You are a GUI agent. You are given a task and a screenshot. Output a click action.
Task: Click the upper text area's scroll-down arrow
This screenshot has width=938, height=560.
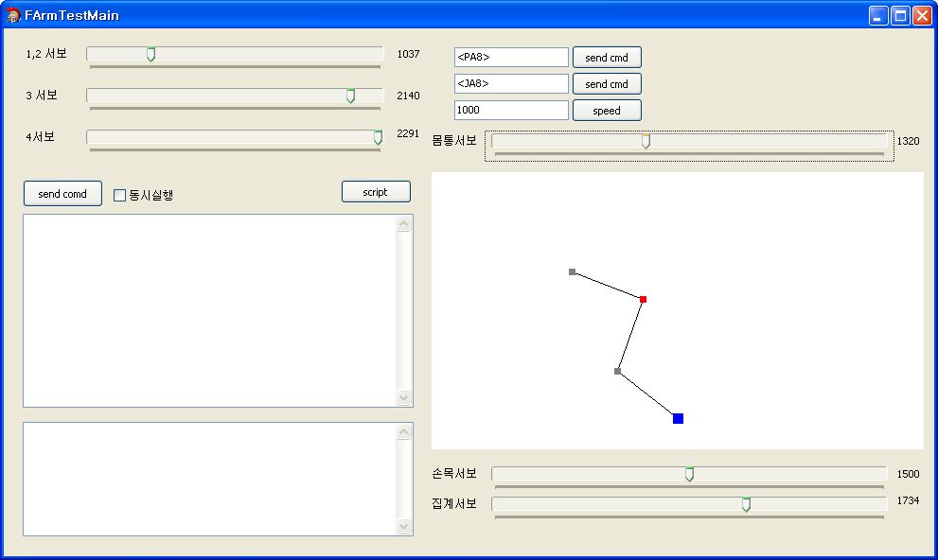coord(404,398)
